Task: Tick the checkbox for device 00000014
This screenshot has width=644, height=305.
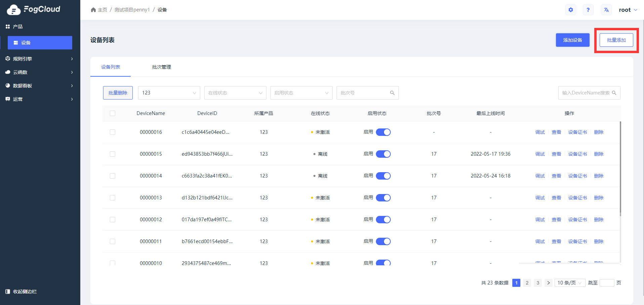Action: click(113, 176)
